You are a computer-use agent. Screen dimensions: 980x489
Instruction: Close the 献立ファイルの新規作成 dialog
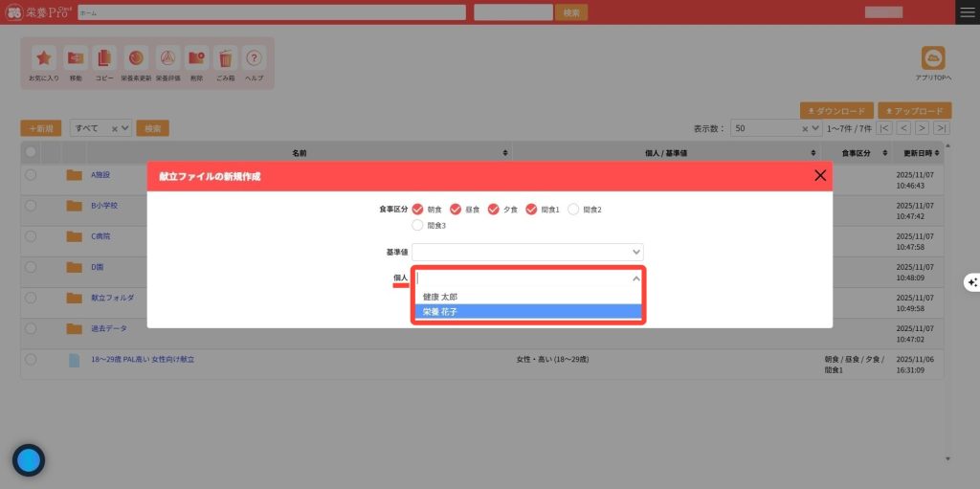click(819, 176)
